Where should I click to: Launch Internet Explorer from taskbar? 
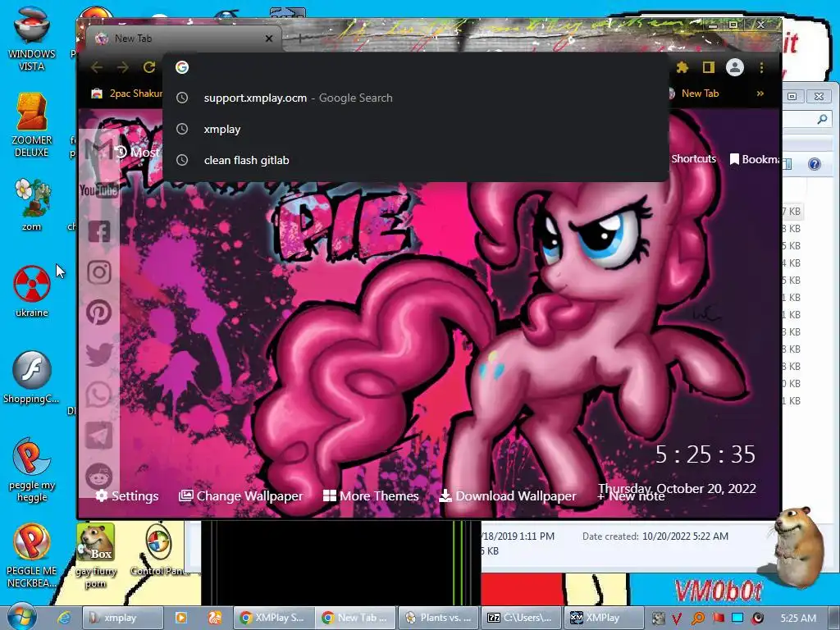pos(64,618)
